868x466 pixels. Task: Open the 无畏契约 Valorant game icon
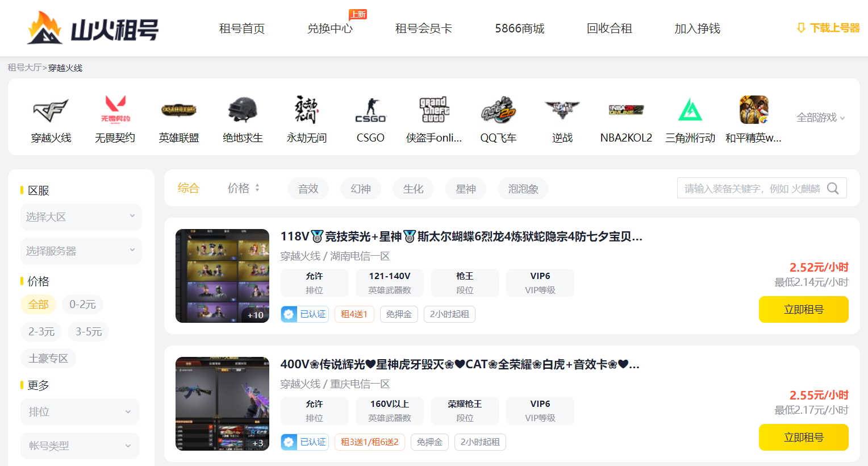click(115, 110)
